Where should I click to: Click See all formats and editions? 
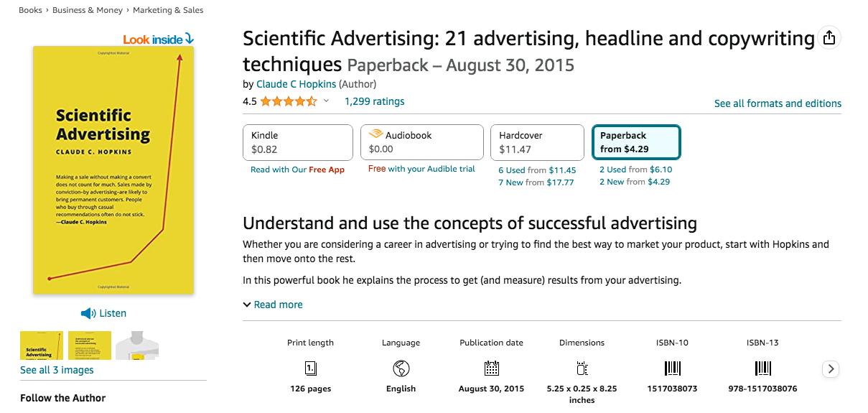click(778, 103)
